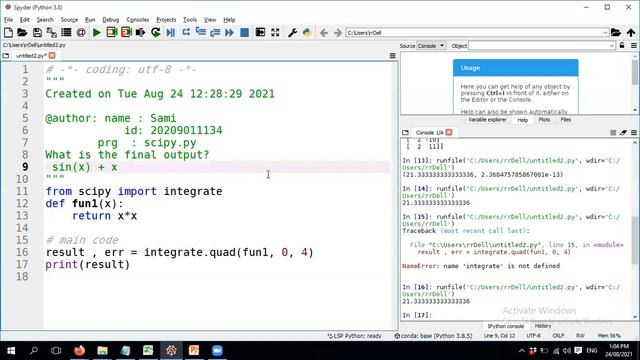Open Zoom from Windows taskbar
The width and height of the screenshot is (640, 360).
coord(217,351)
